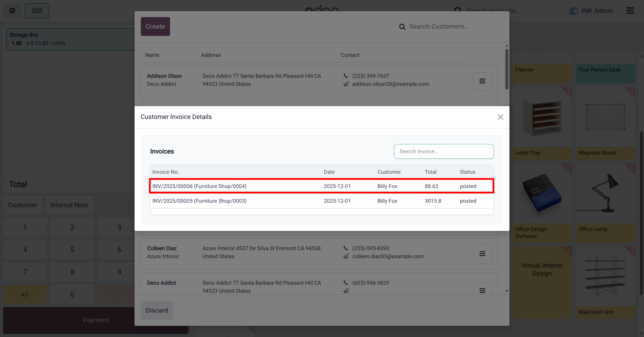Screen dimensions: 644x337
Task: Click the phone icon for Colleen Diaz
Action: (x=346, y=248)
